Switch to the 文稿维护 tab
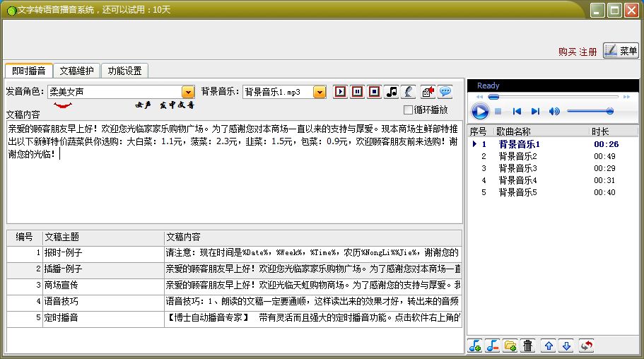644x359 pixels. coord(77,71)
